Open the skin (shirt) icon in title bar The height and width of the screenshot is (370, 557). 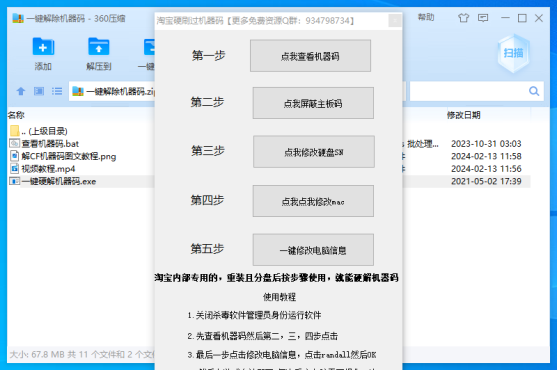click(463, 18)
